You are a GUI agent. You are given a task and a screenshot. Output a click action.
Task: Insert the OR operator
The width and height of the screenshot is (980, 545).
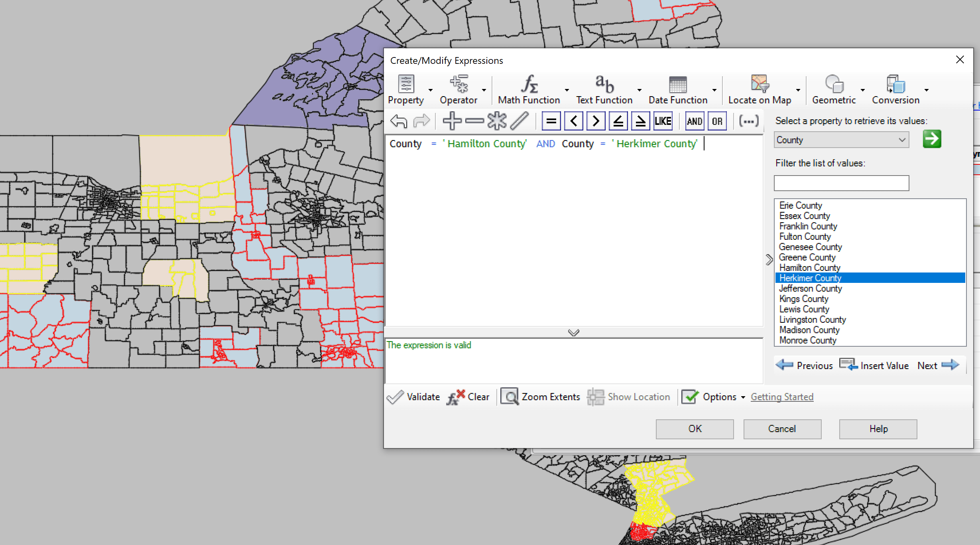716,121
